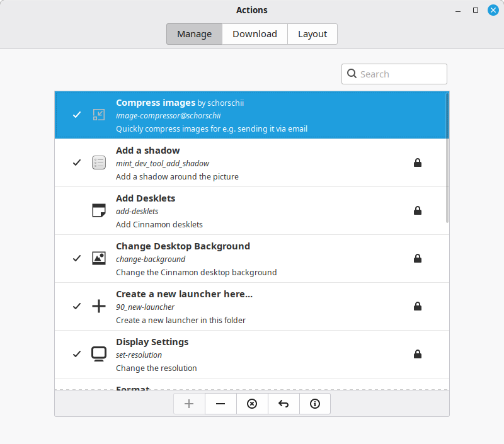
Task: Close the Actions window
Action: [x=493, y=10]
